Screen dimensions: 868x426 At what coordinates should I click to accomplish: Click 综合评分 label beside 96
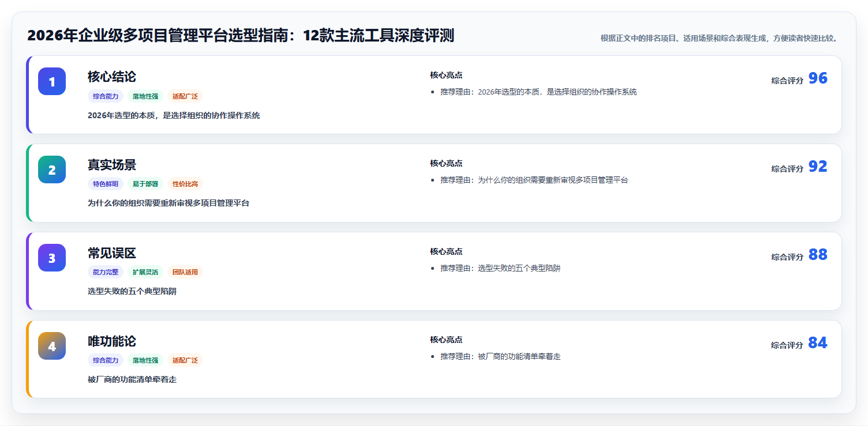[787, 81]
